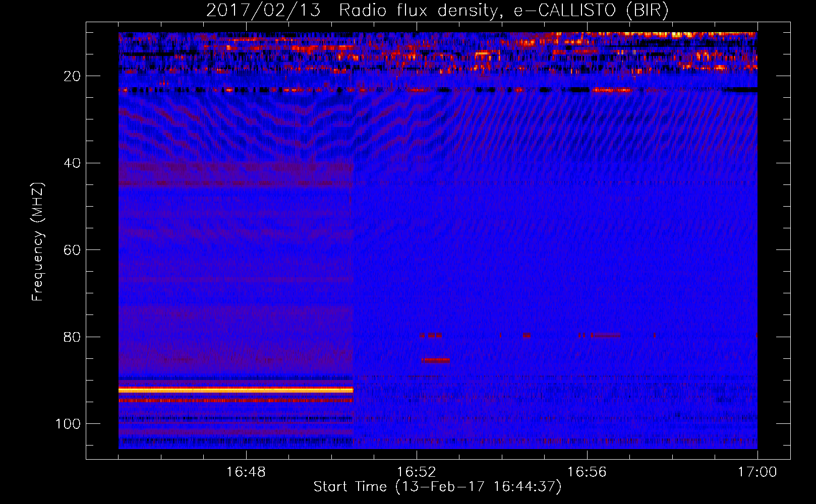Image resolution: width=816 pixels, height=504 pixels.
Task: Click the Start Time axis caption
Action: pyautogui.click(x=437, y=487)
